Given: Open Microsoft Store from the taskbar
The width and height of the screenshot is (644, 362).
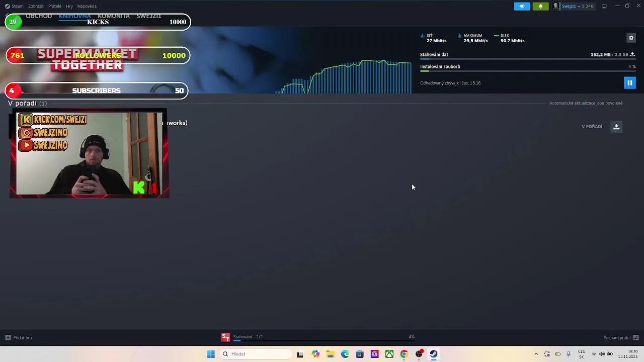Looking at the screenshot, I should click(x=360, y=354).
